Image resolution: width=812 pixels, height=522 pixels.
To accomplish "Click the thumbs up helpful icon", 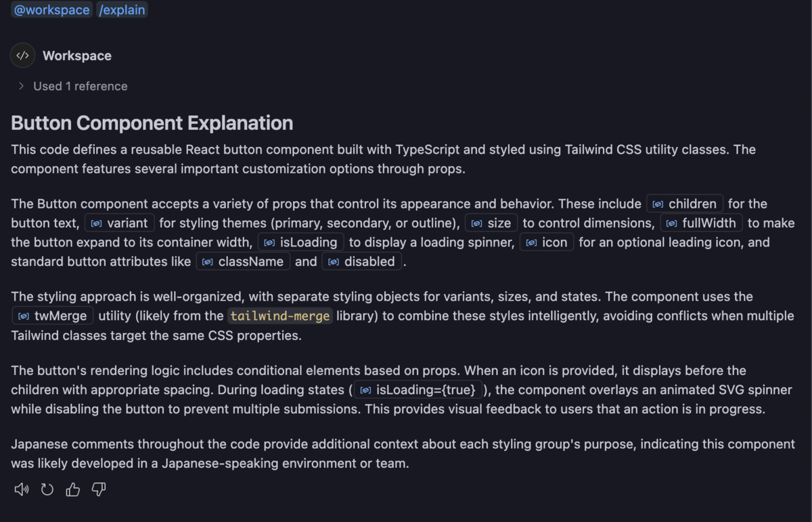I will point(73,490).
